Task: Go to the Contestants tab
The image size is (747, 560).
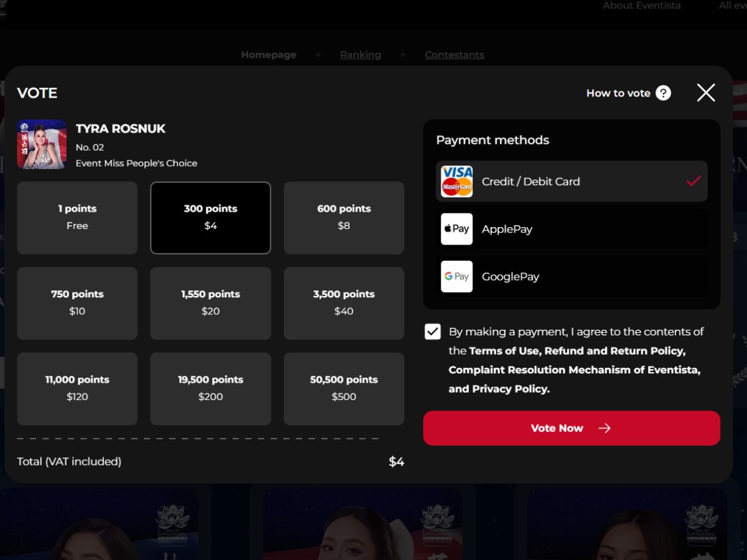Action: [x=454, y=55]
